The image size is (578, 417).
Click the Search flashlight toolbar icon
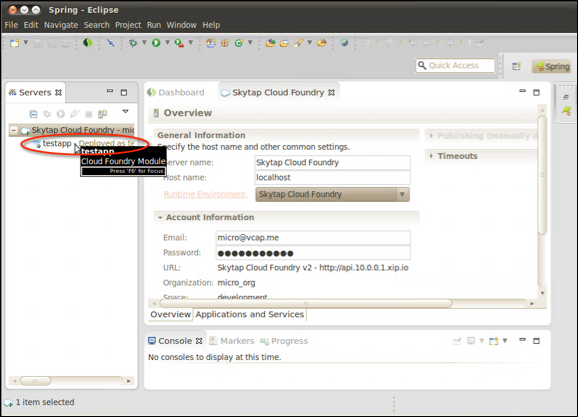coord(298,43)
